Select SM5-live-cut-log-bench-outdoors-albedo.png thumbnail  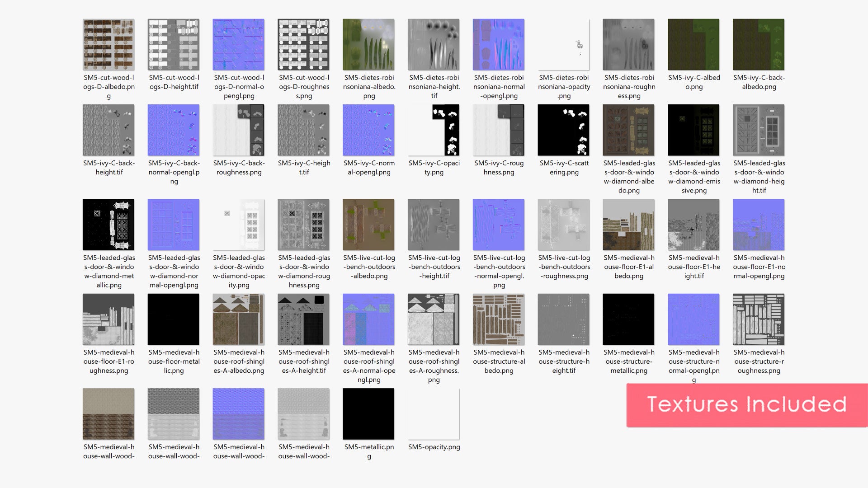[x=368, y=225]
